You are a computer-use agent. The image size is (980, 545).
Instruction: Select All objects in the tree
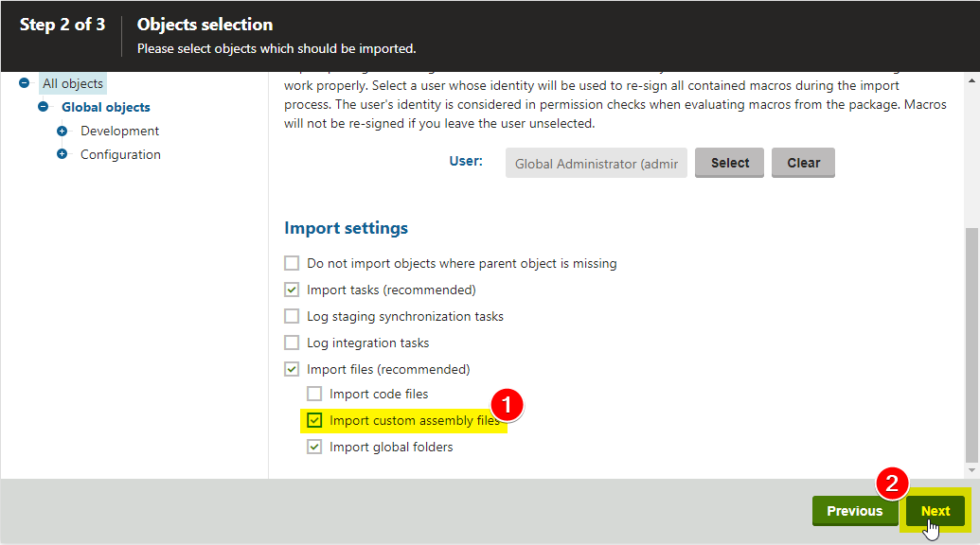[72, 84]
